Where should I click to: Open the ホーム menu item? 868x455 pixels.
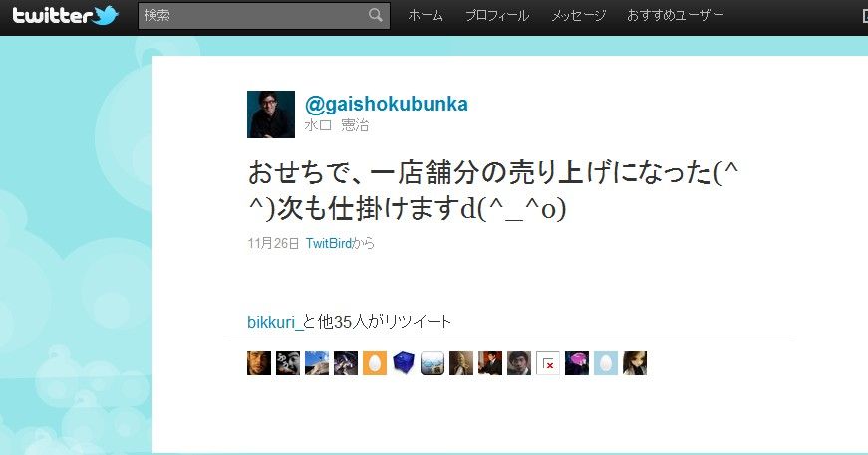point(426,16)
